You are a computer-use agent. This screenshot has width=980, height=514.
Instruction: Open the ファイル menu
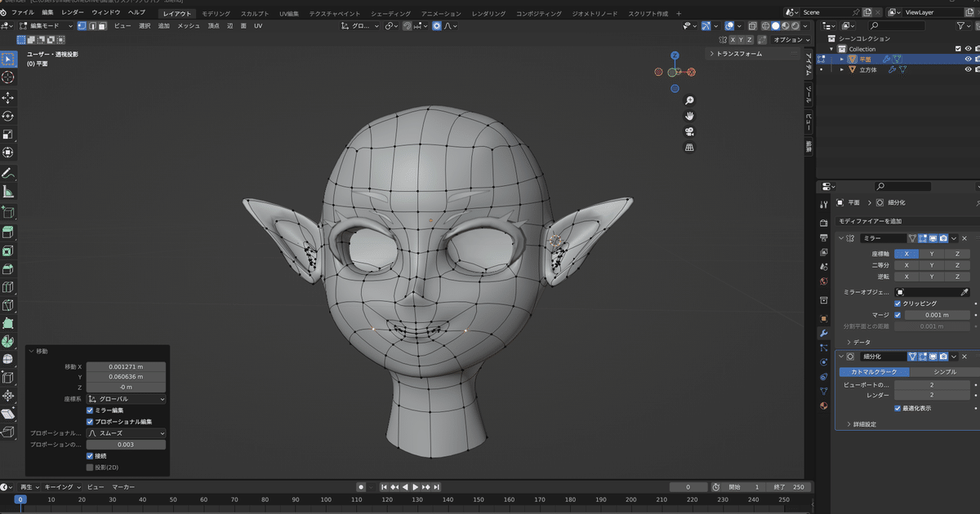pyautogui.click(x=24, y=13)
